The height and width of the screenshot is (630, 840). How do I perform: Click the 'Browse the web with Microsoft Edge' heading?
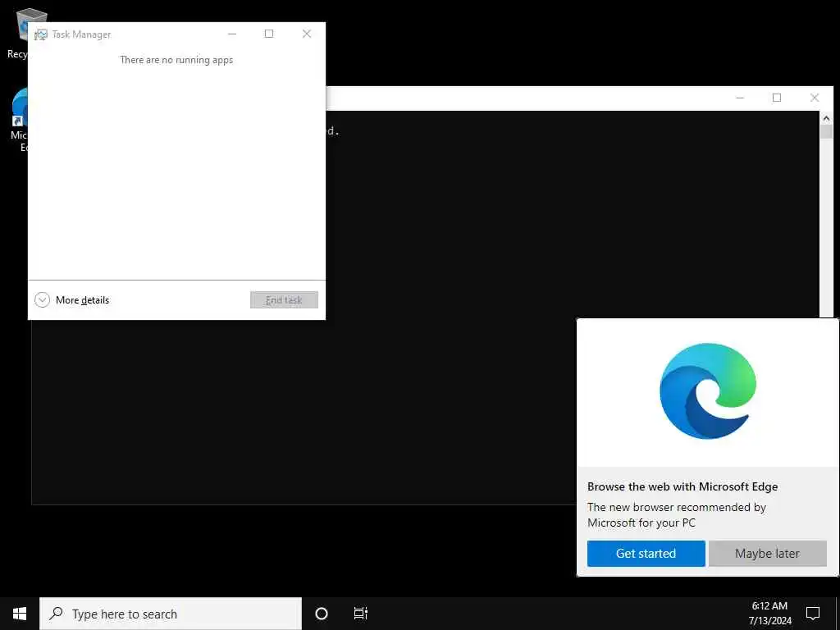(682, 486)
